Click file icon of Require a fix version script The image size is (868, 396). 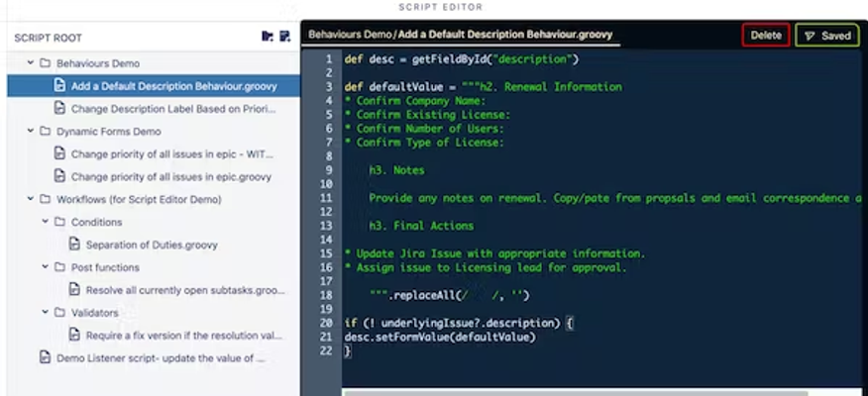(74, 336)
